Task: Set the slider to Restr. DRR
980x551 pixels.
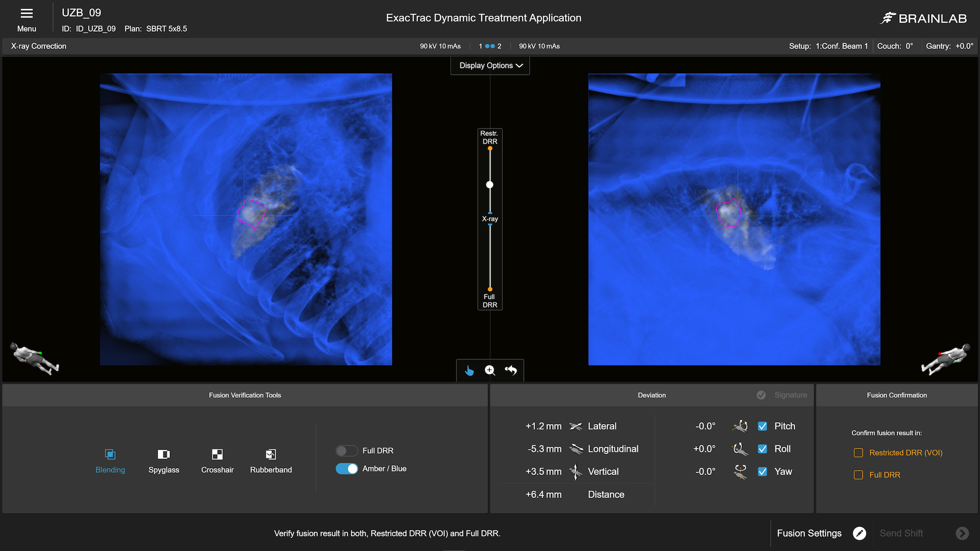Action: pos(490,148)
